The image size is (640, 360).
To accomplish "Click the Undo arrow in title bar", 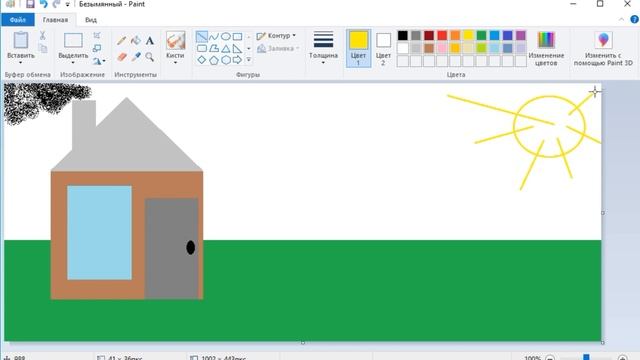I will [43, 4].
